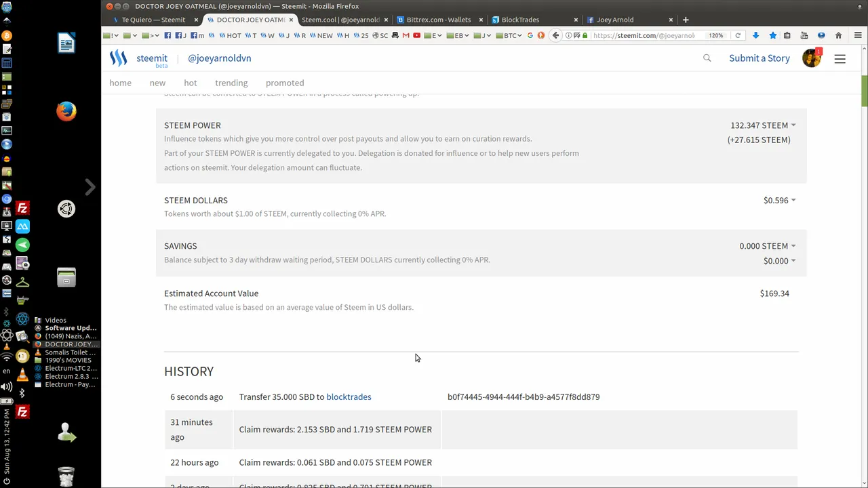
Task: Switch to Steem.cool tab
Action: tap(345, 20)
